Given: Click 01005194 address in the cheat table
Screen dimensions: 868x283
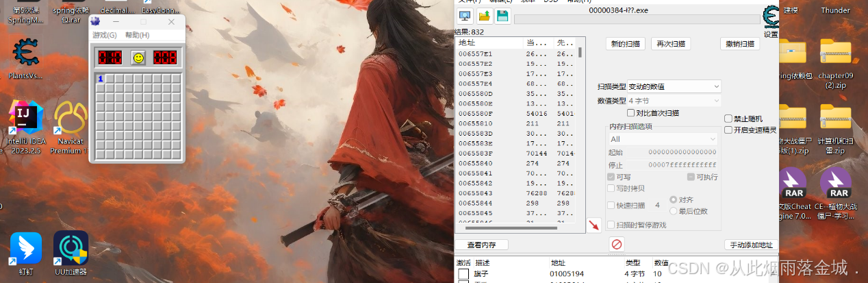Looking at the screenshot, I should (568, 274).
